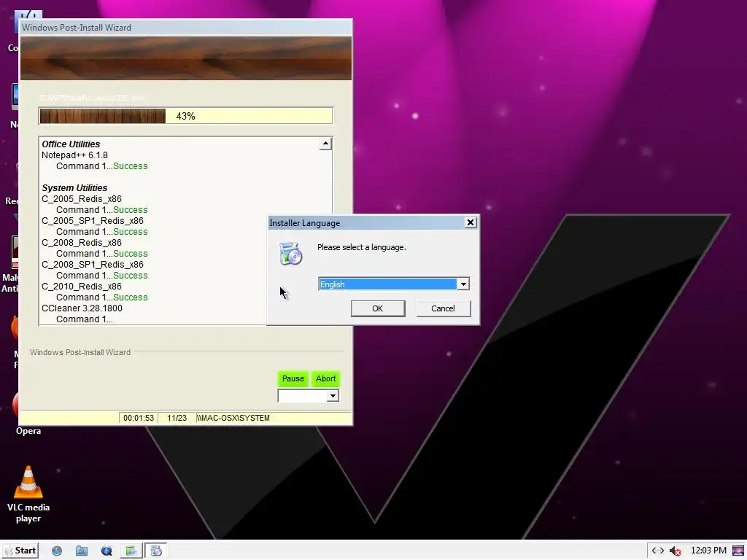Select C_2010_Redis_x86 log entry
The height and width of the screenshot is (560, 747).
pyautogui.click(x=82, y=286)
